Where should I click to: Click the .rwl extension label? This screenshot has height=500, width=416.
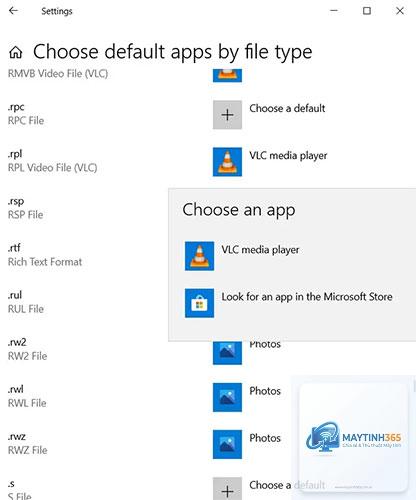click(16, 389)
